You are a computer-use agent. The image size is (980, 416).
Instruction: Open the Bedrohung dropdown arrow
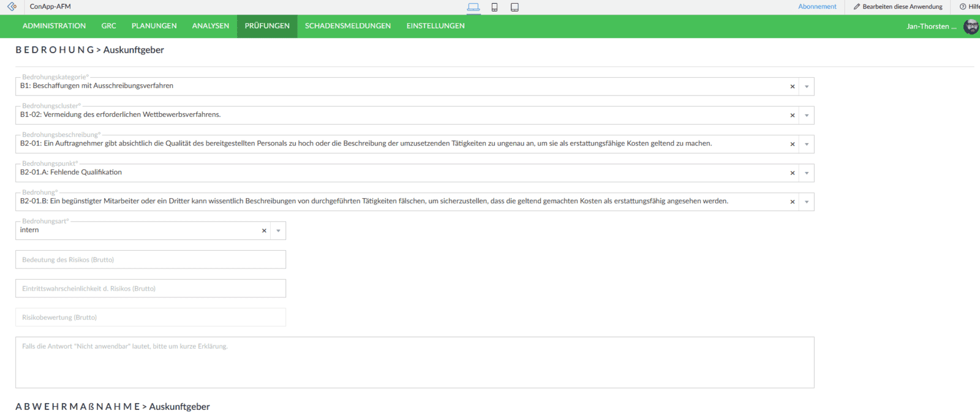click(807, 202)
